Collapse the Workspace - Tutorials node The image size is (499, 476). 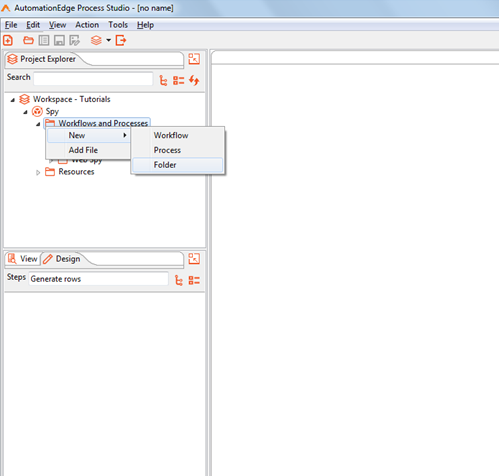tap(13, 100)
